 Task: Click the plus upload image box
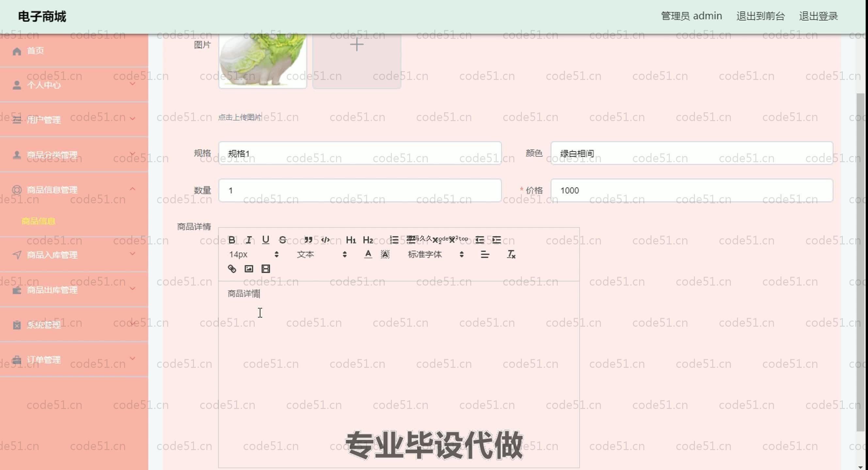tap(357, 61)
